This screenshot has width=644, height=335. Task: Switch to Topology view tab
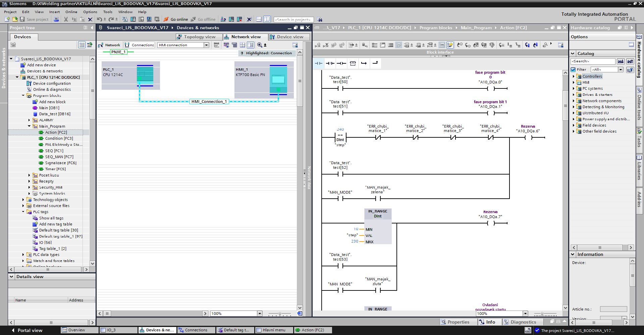(x=199, y=37)
